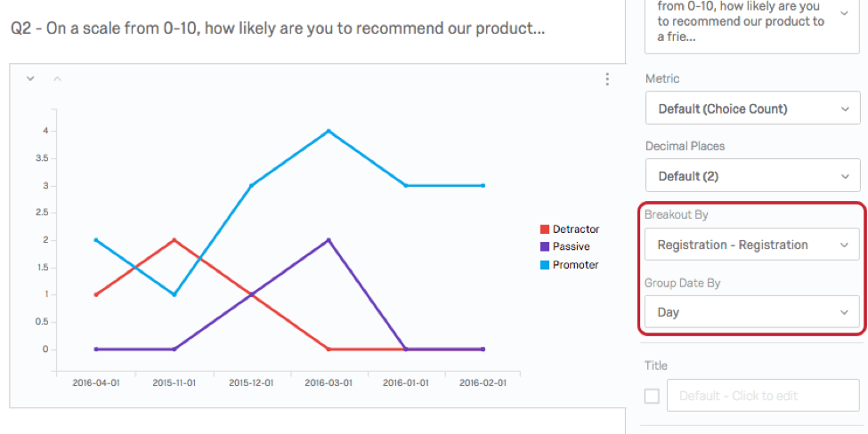
Task: Open the Decimal Places dropdown
Action: point(752,176)
